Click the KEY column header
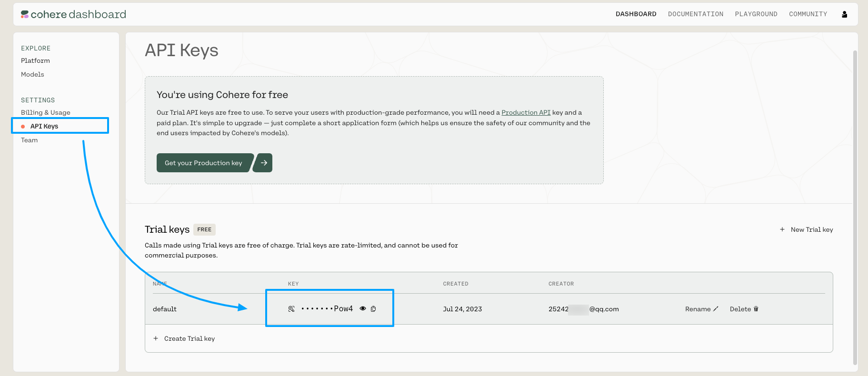Screen dimensions: 868x376 point(293,284)
